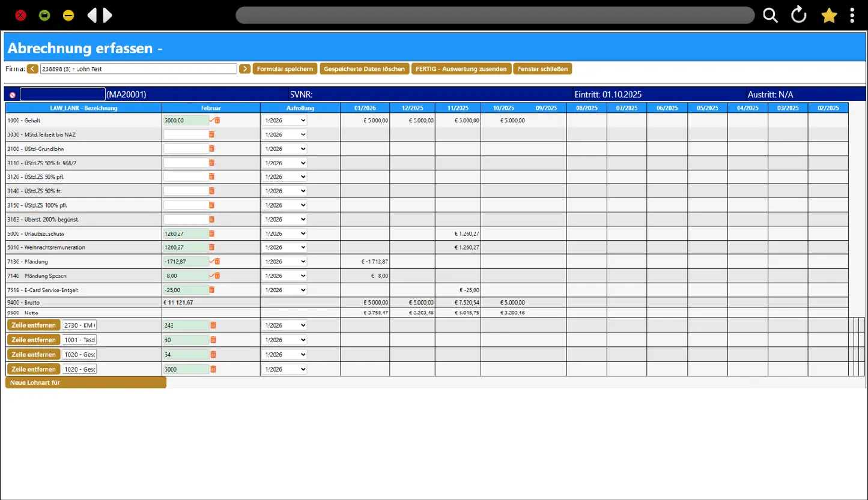This screenshot has height=500, width=868.
Task: Click trash icon for 3100 ÜStd-Grundlohn row
Action: (211, 148)
